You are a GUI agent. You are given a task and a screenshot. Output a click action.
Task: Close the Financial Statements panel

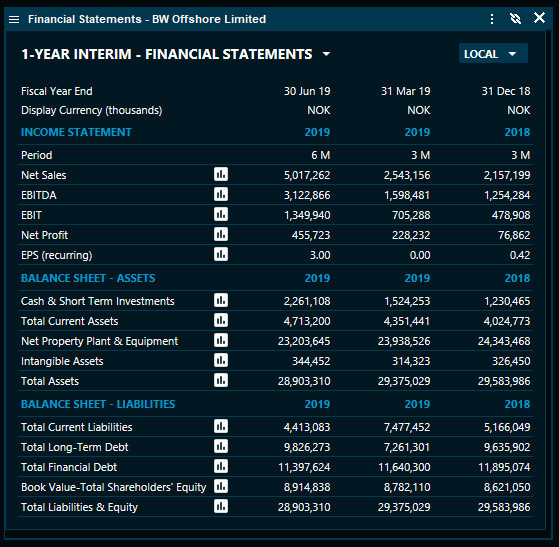tap(539, 17)
